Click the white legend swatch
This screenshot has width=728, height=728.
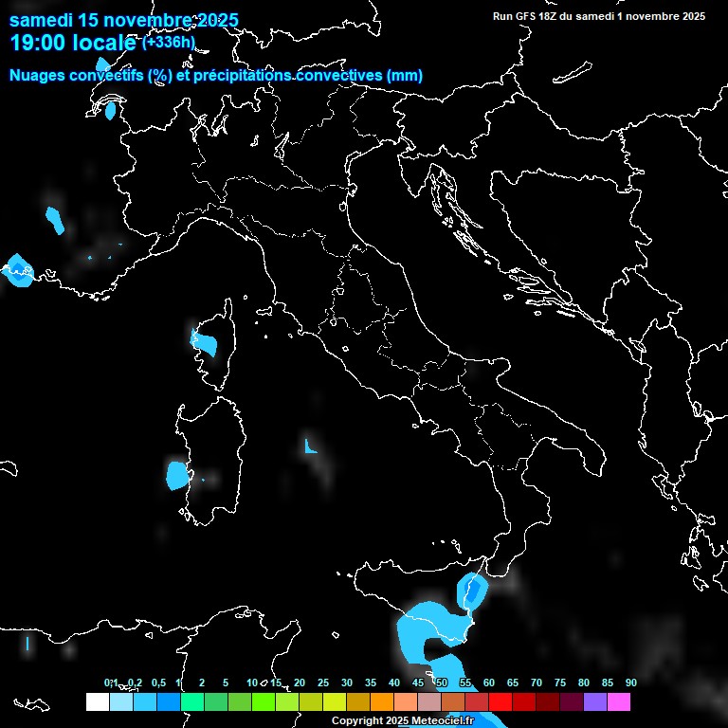click(98, 701)
